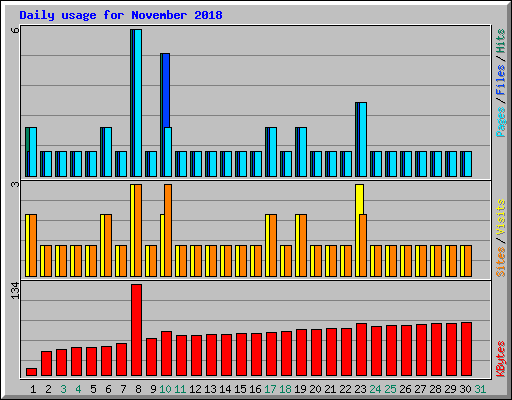Click the day 5 axis label
Screen dimensions: 512x400
pos(93,389)
